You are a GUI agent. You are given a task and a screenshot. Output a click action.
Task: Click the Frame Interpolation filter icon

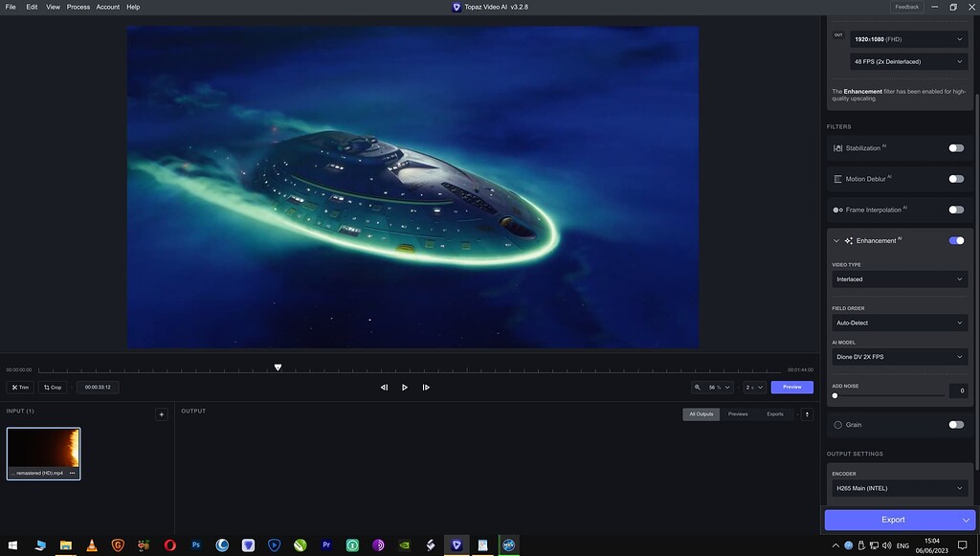(837, 210)
